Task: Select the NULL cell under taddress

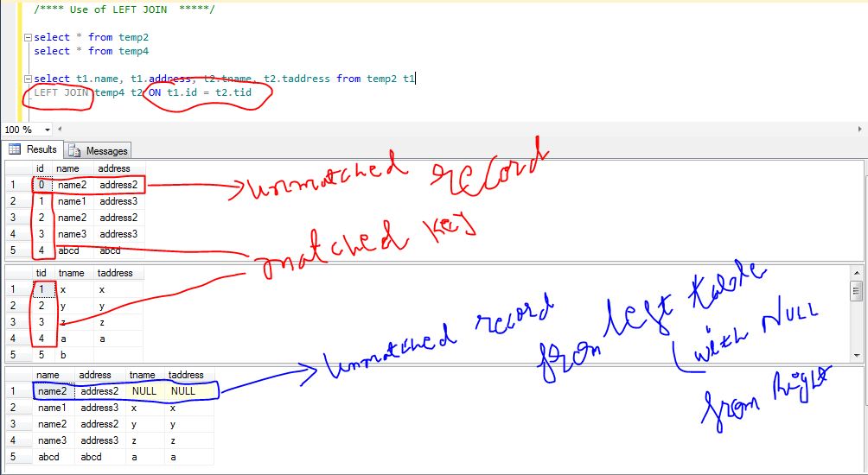Action: 182,391
